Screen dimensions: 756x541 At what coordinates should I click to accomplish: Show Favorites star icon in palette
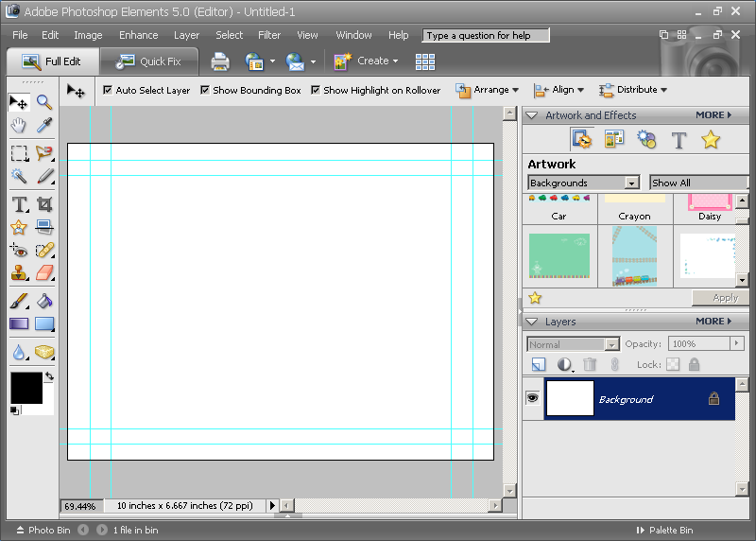pyautogui.click(x=711, y=140)
